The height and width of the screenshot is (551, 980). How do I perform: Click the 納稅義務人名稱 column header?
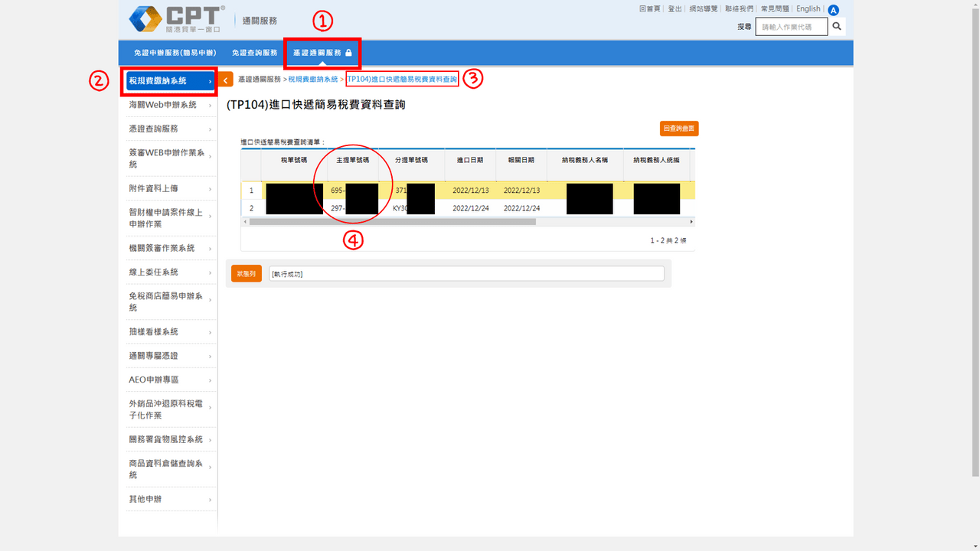click(585, 161)
